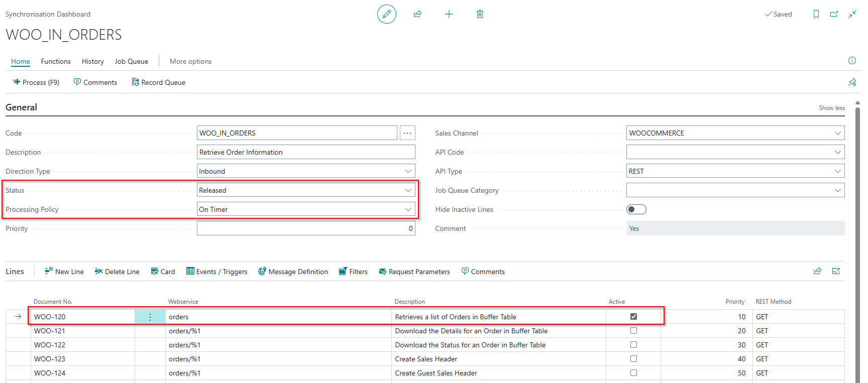
Task: Select the WOO-122 document number cell
Action: [x=83, y=345]
